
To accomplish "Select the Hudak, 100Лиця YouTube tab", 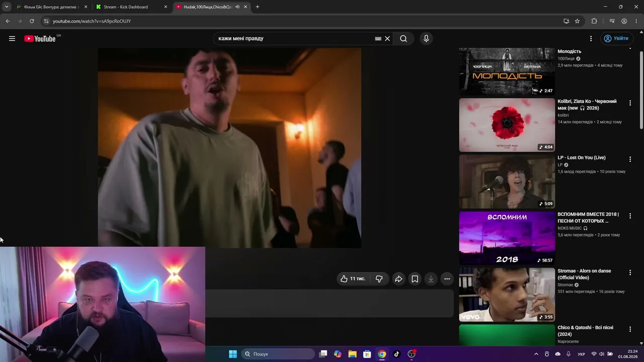I will coord(211,7).
